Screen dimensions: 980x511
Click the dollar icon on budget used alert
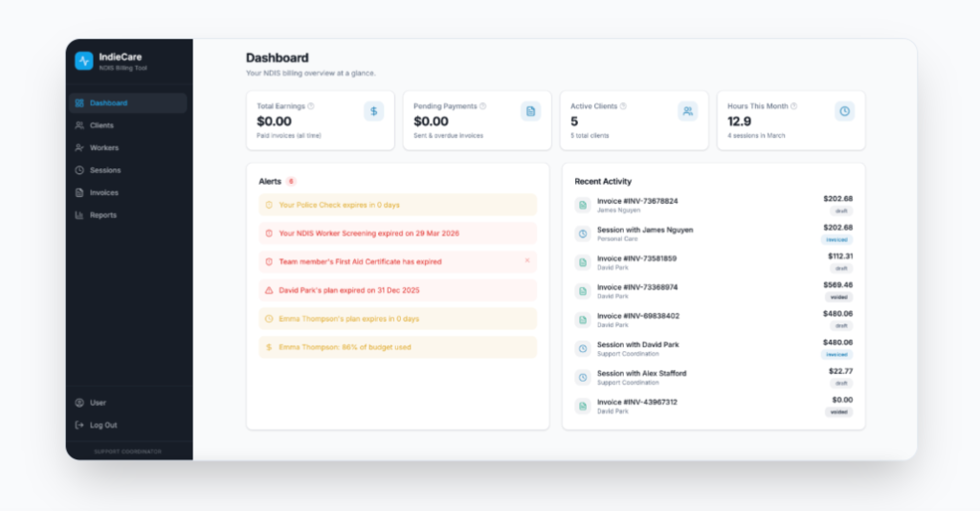(269, 347)
